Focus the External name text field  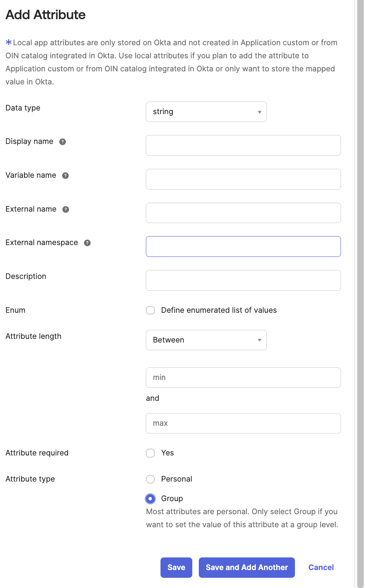click(243, 213)
